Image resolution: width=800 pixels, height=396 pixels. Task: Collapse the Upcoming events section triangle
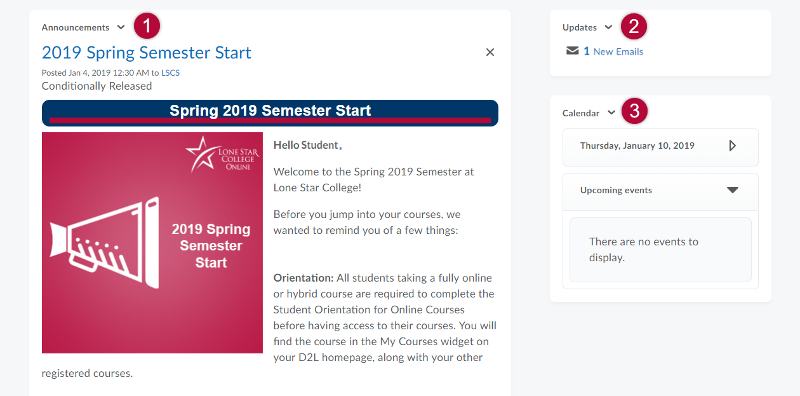click(x=733, y=190)
